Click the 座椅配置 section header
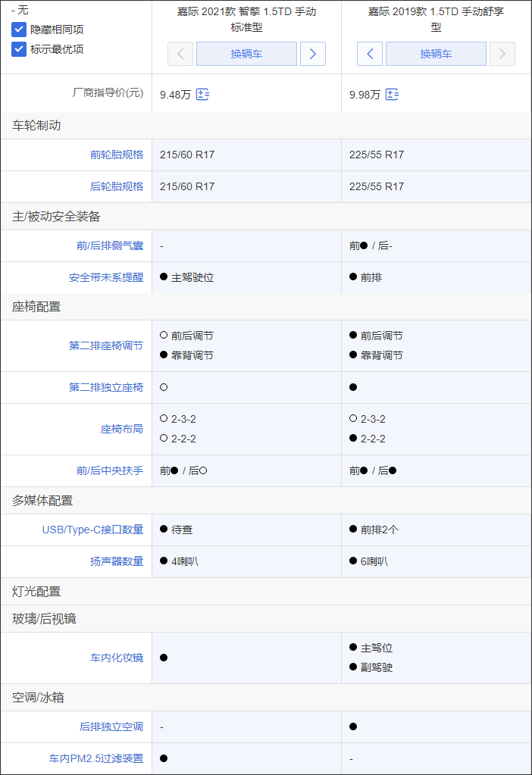 click(36, 307)
